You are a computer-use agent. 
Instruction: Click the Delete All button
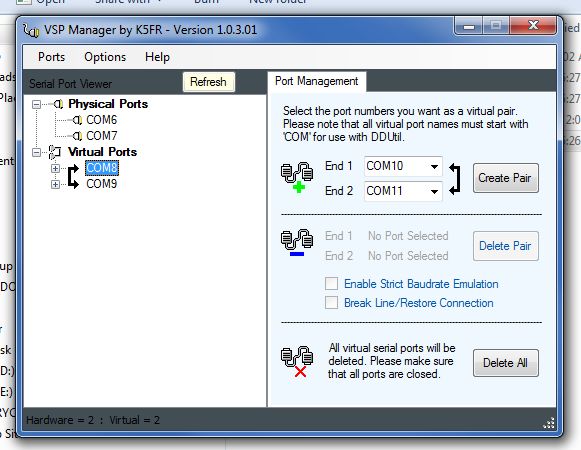click(x=505, y=363)
